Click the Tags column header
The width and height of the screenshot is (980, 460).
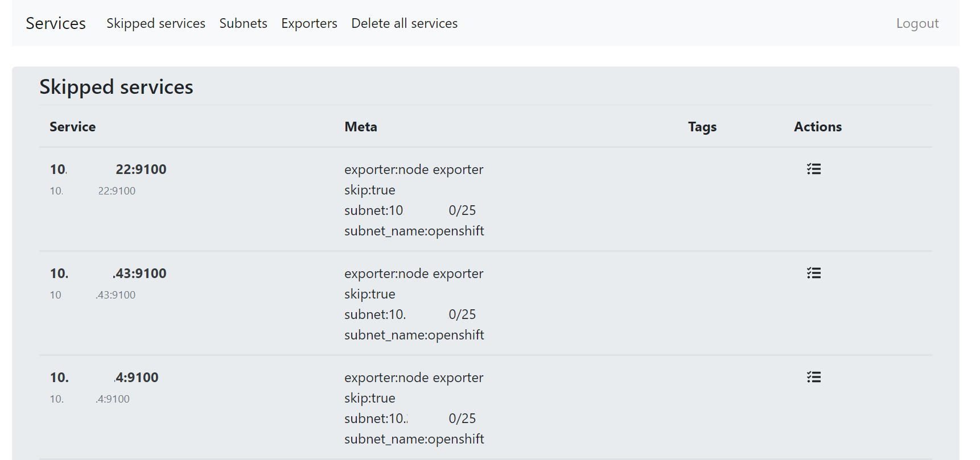(702, 127)
